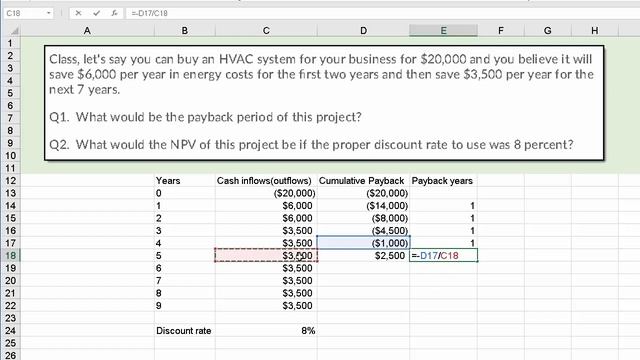Select the ($8,000) cumulative payback cell

click(363, 218)
